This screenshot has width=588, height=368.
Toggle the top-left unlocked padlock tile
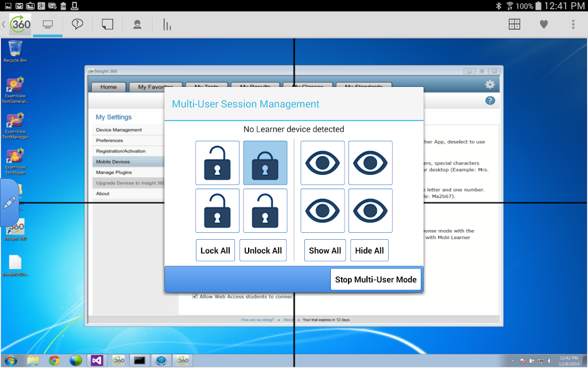pos(217,163)
